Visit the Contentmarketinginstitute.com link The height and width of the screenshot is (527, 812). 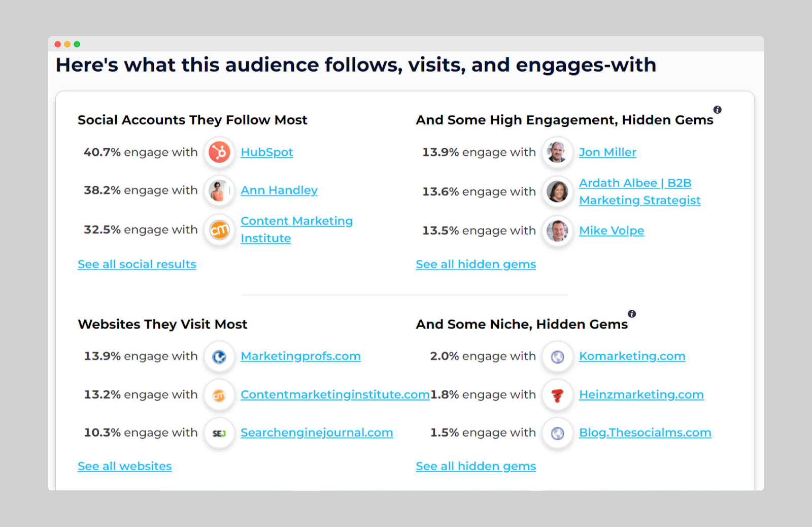[334, 394]
